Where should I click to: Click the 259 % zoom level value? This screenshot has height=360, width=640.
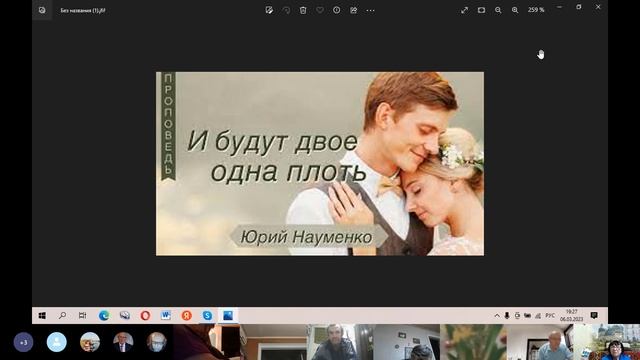(536, 10)
